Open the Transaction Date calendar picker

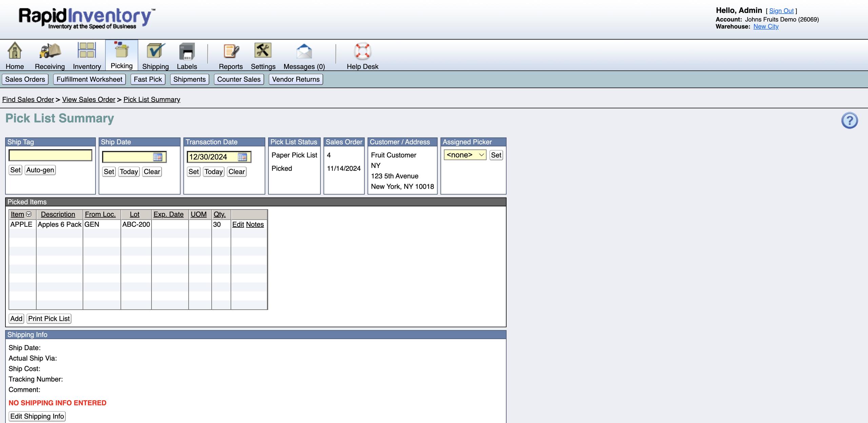point(242,157)
